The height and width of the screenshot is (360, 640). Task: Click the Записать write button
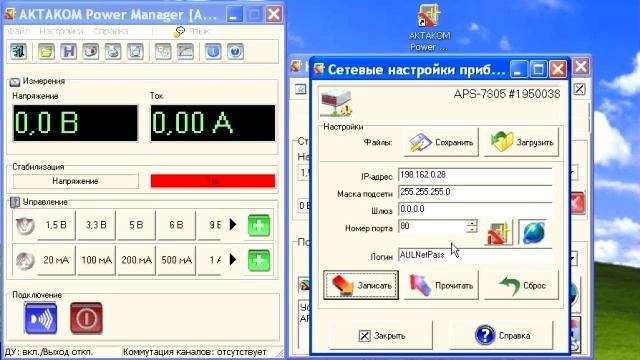pos(361,285)
